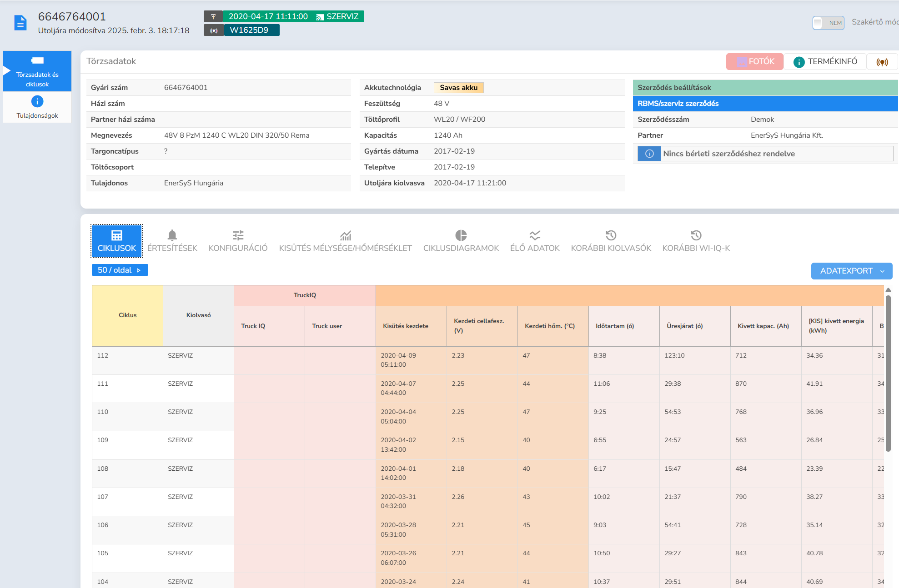Open the ADATEXPORT dropdown
The image size is (899, 588).
click(x=851, y=271)
